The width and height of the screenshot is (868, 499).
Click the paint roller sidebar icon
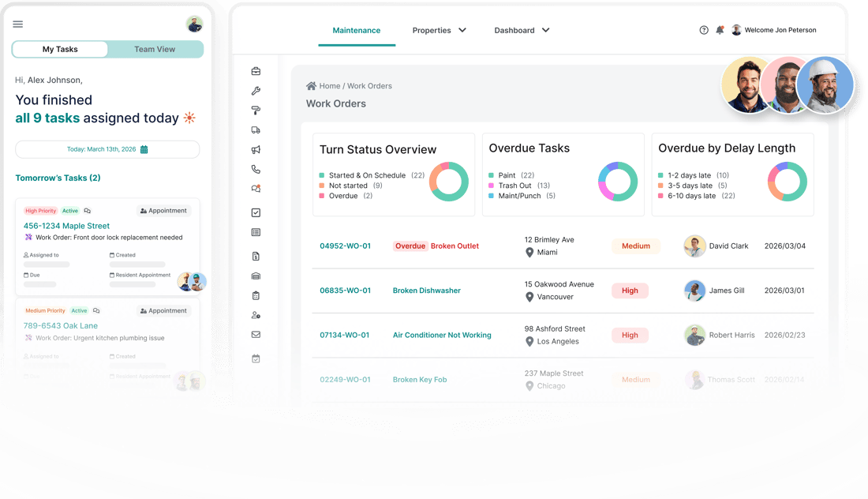click(256, 111)
